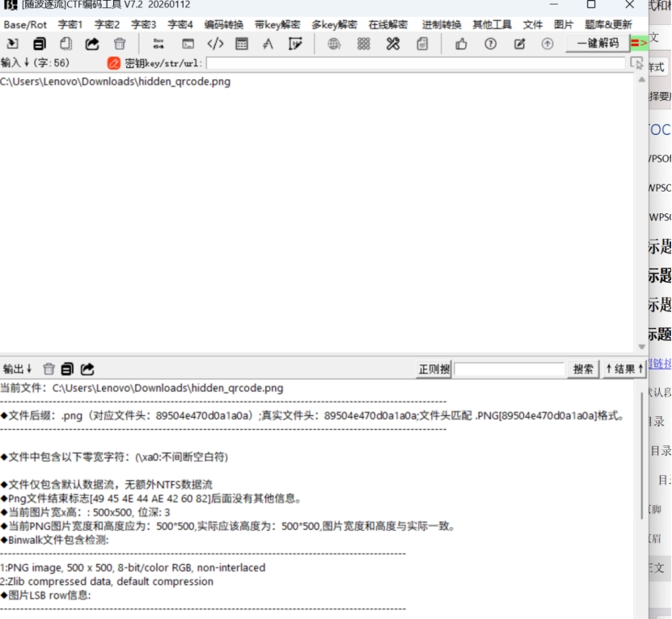Open the crossed wrench tools icon
The width and height of the screenshot is (672, 619).
pyautogui.click(x=392, y=44)
